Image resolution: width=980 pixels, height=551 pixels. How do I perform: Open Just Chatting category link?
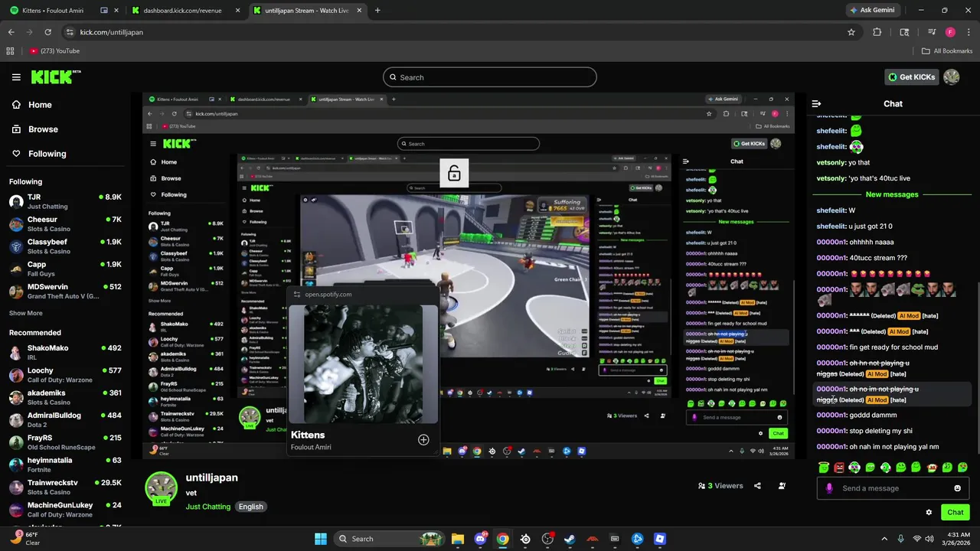207,507
